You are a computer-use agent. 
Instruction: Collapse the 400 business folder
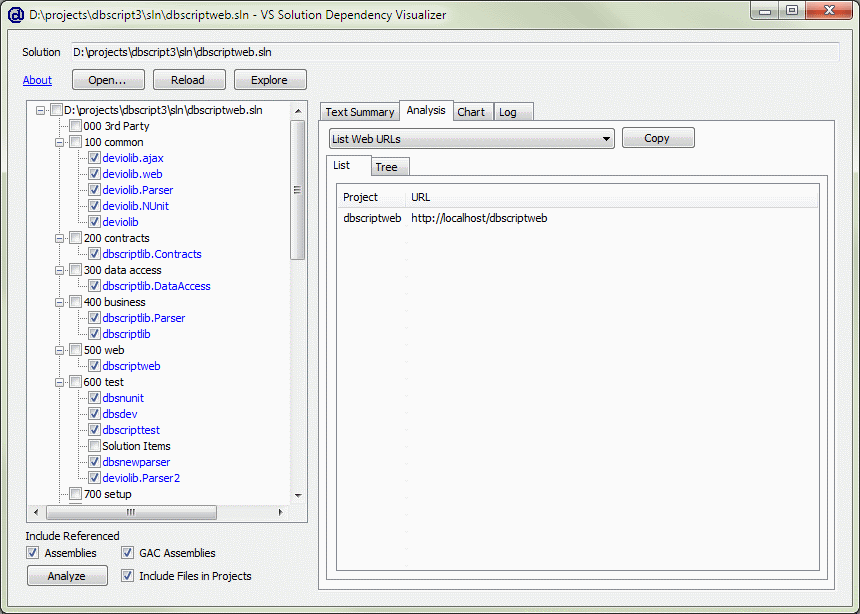pos(59,302)
